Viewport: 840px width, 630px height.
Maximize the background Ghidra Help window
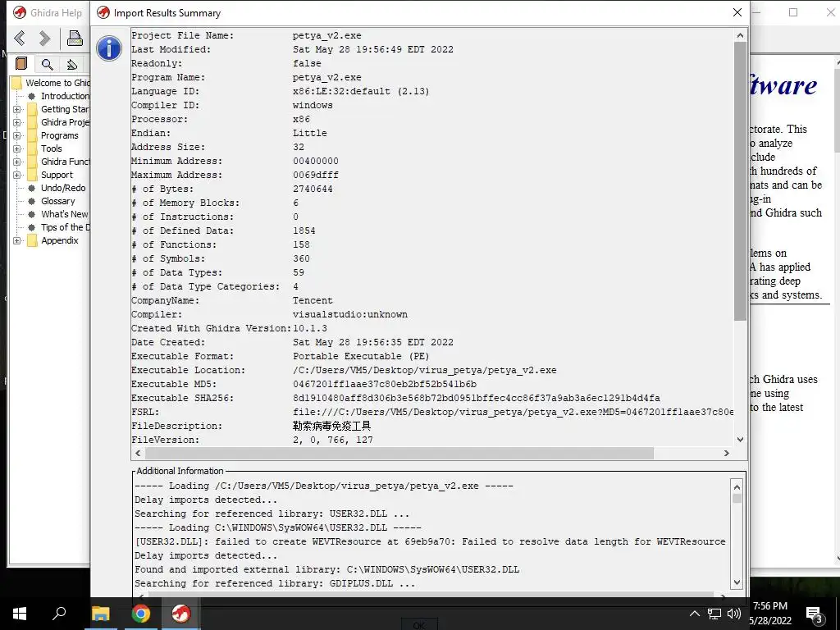tap(793, 12)
